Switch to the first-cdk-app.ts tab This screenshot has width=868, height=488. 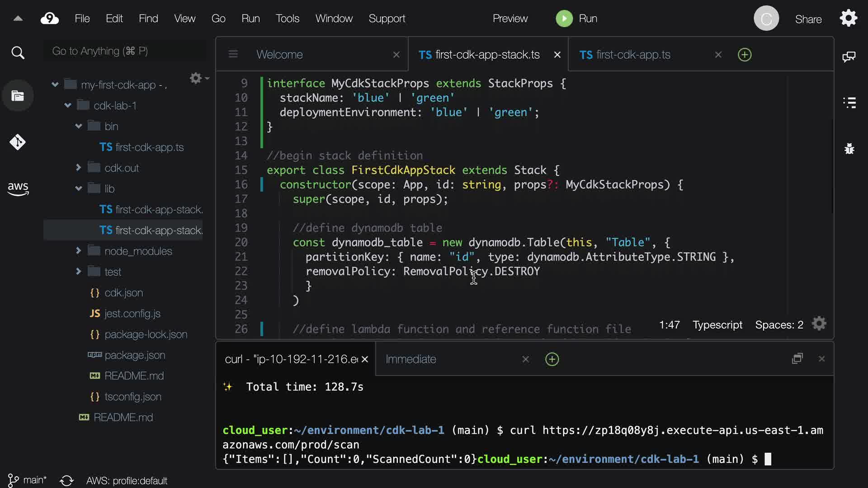pos(633,55)
